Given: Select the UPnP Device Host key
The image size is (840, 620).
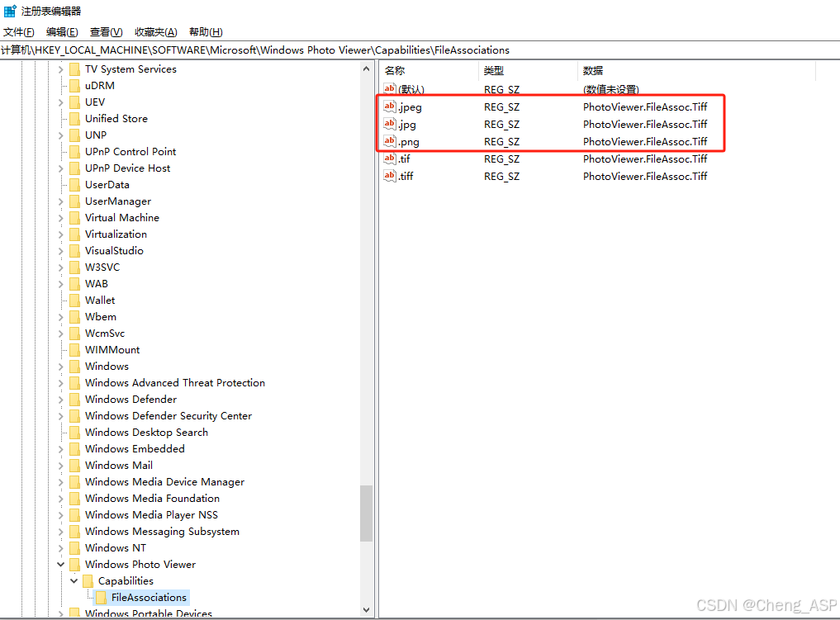Looking at the screenshot, I should (127, 168).
